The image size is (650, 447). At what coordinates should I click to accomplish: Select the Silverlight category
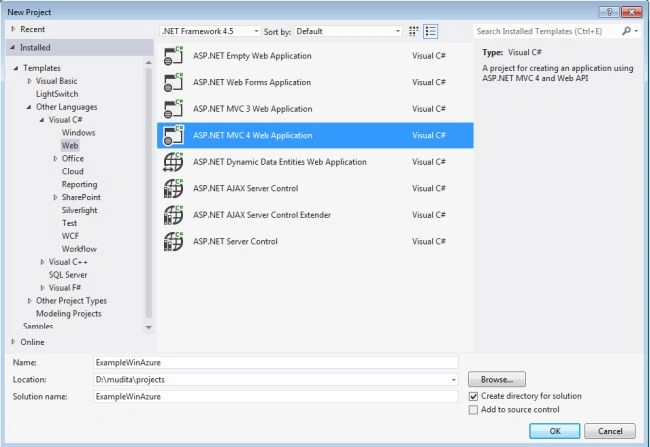79,210
